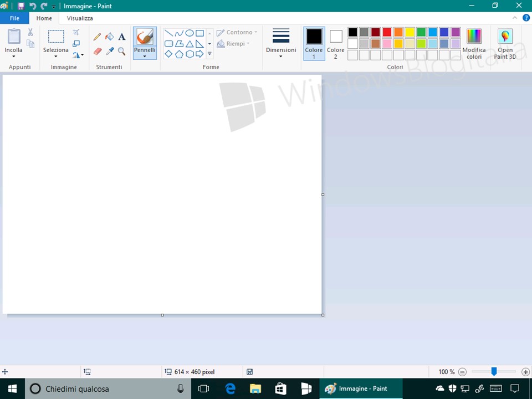Select the Magnifier tool
532x399 pixels.
(121, 51)
